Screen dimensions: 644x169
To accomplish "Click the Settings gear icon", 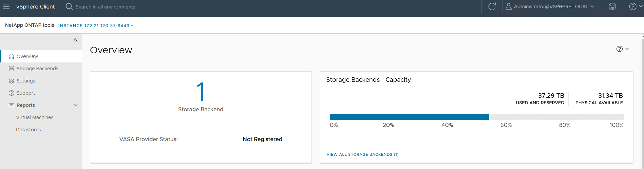I will (x=12, y=81).
